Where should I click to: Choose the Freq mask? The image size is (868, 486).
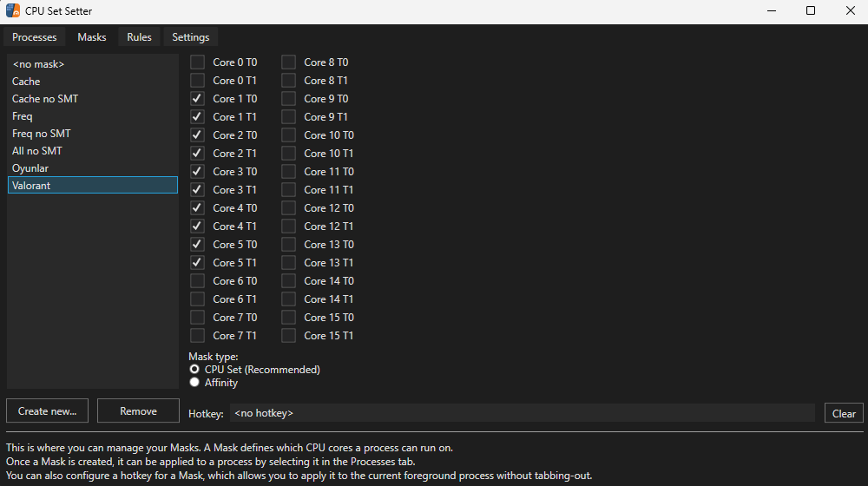coord(93,116)
